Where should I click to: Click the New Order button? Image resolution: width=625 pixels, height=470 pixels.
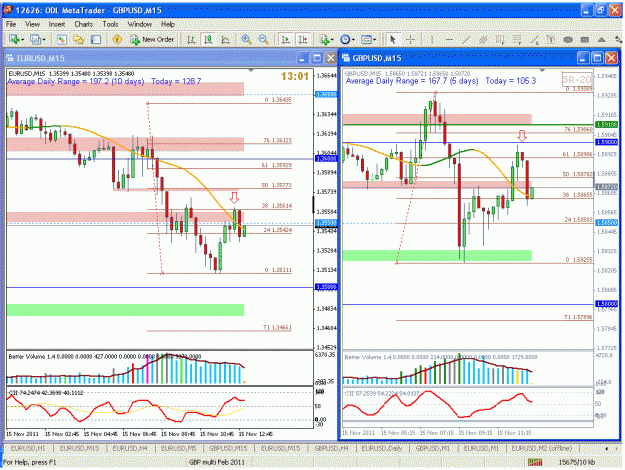[x=153, y=39]
